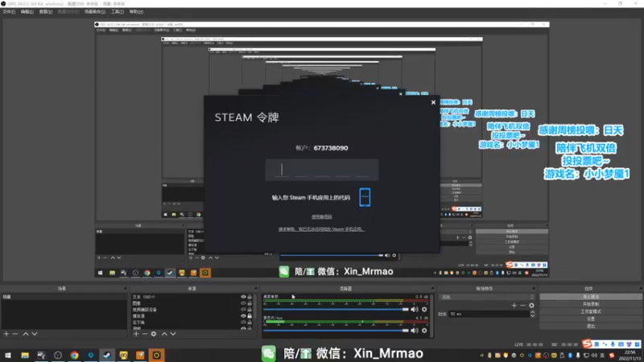Click the Audio Mixer vertical scrollbar
The height and width of the screenshot is (362, 644).
pos(431,315)
